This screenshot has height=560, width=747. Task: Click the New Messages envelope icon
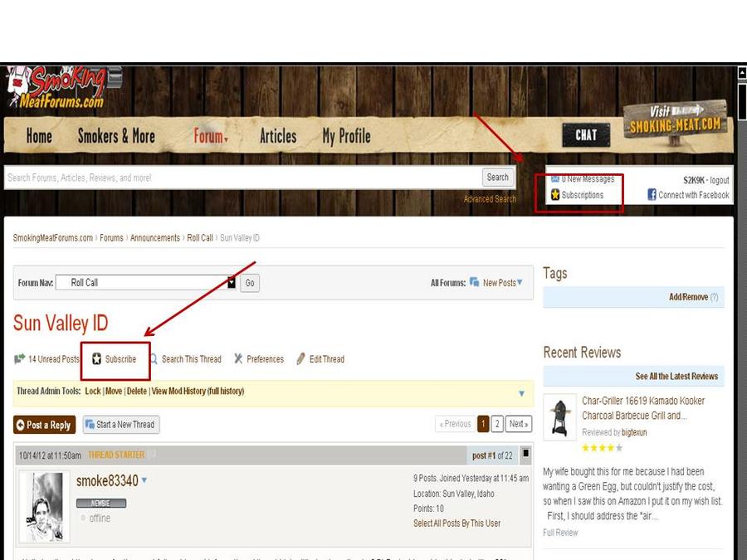click(x=555, y=178)
